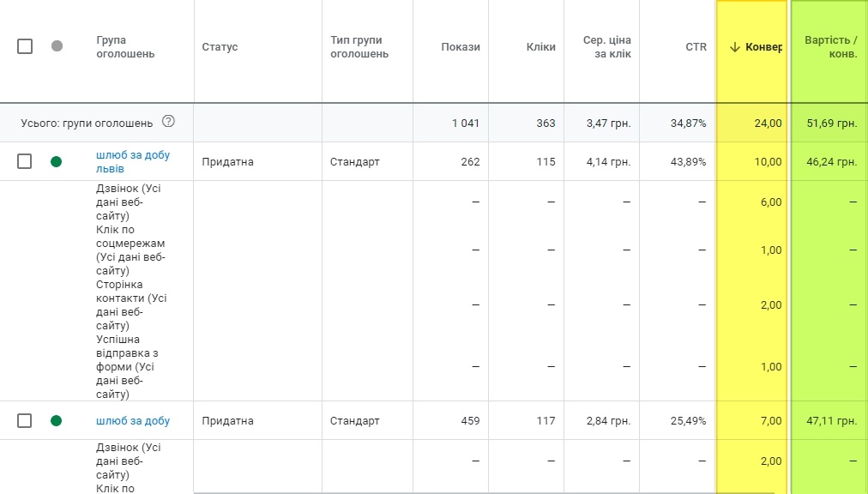Image resolution: width=868 pixels, height=494 pixels.
Task: Click the total conversions value 24,00
Action: [768, 123]
